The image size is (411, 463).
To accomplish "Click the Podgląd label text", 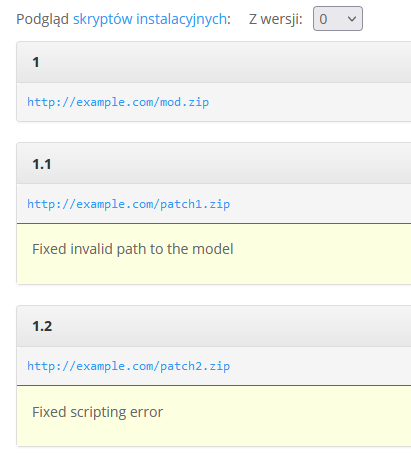I will click(x=43, y=19).
